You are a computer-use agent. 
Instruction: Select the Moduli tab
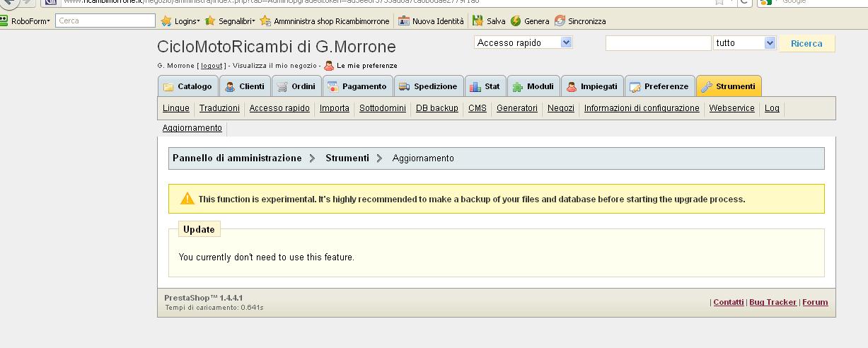click(x=533, y=86)
